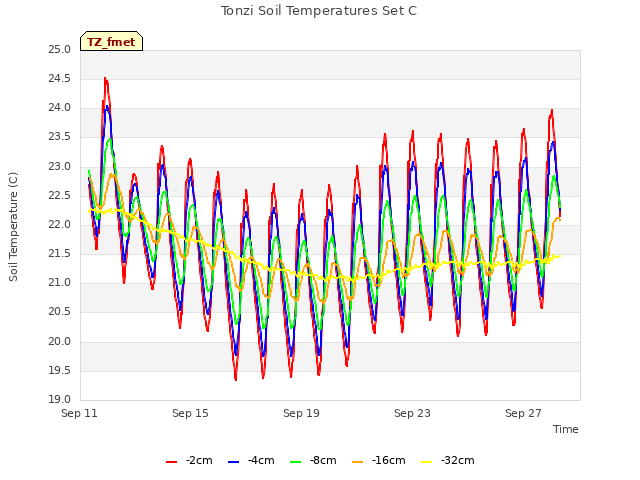Select the -2cm legend label

pos(199,460)
